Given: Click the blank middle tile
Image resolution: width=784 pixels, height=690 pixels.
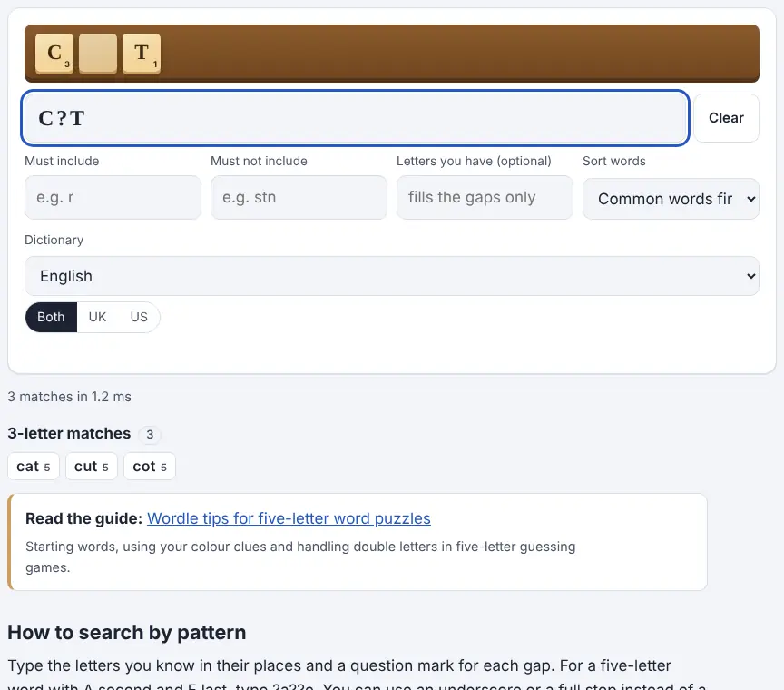Looking at the screenshot, I should [x=98, y=54].
